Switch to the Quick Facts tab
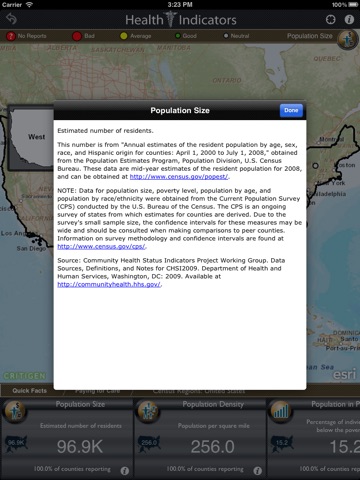Image resolution: width=360 pixels, height=480 pixels. pyautogui.click(x=29, y=390)
